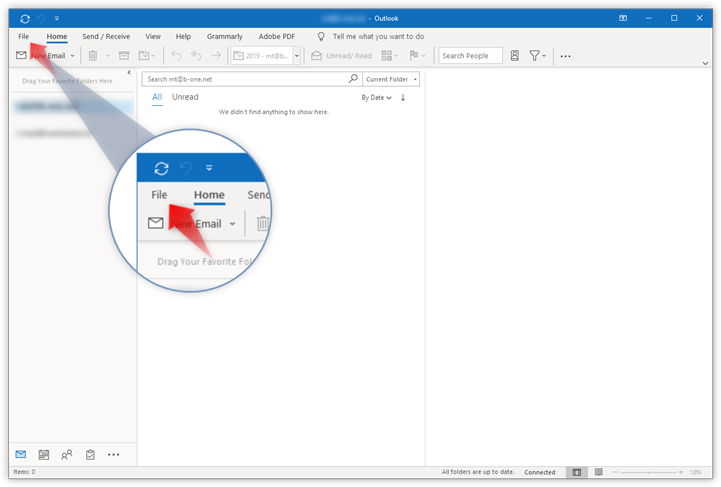
Task: Click 'Items: 0' in status bar
Action: pyautogui.click(x=24, y=472)
